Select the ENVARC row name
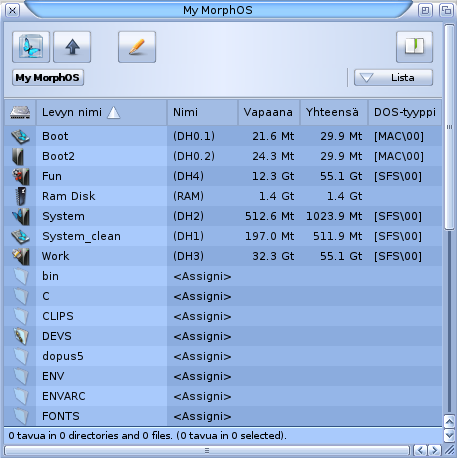 (x=64, y=396)
